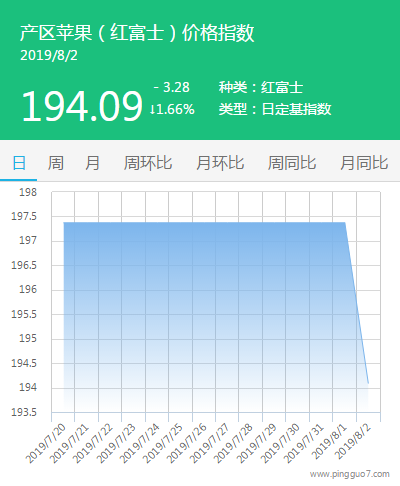
Task: Click the change value - 3.28
Action: [172, 87]
